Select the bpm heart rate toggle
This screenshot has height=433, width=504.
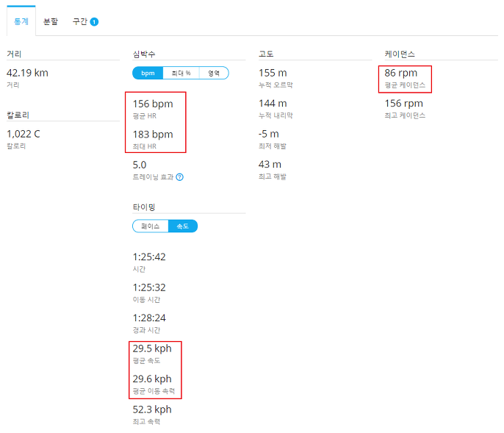148,73
